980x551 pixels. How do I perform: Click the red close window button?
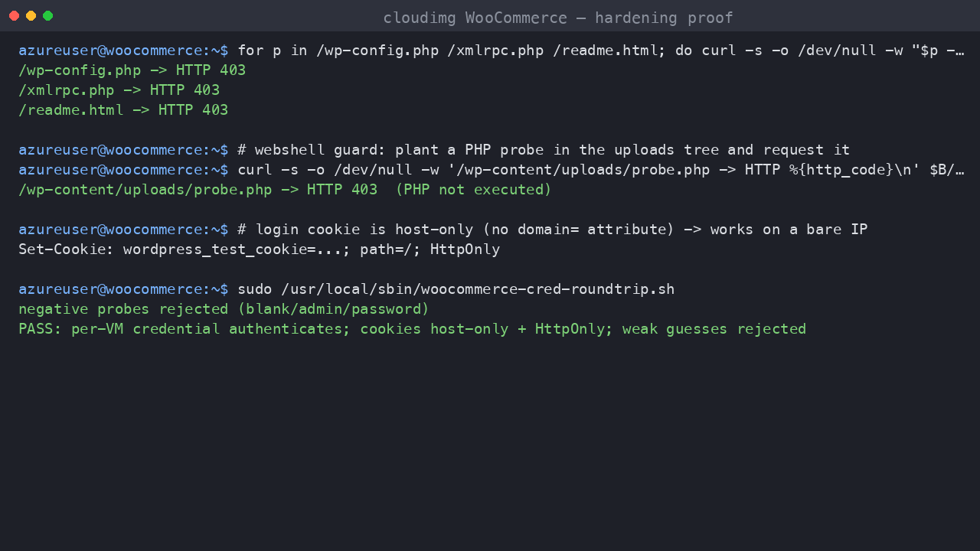click(x=14, y=15)
